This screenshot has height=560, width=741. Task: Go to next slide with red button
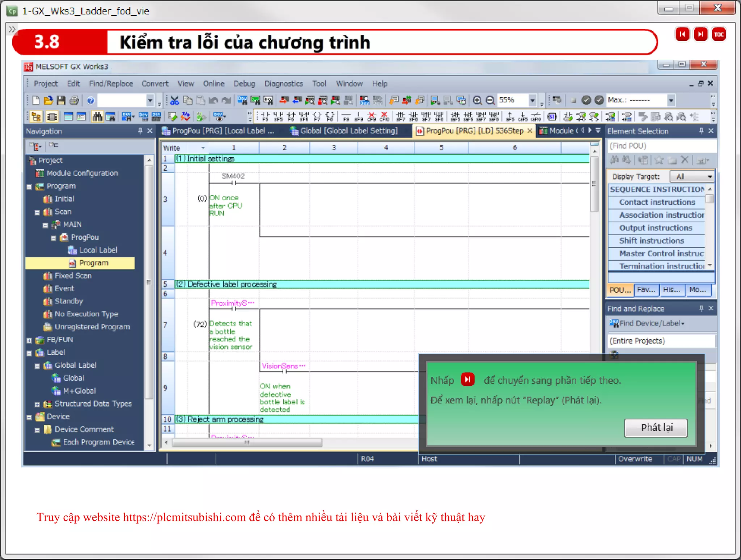(x=700, y=34)
